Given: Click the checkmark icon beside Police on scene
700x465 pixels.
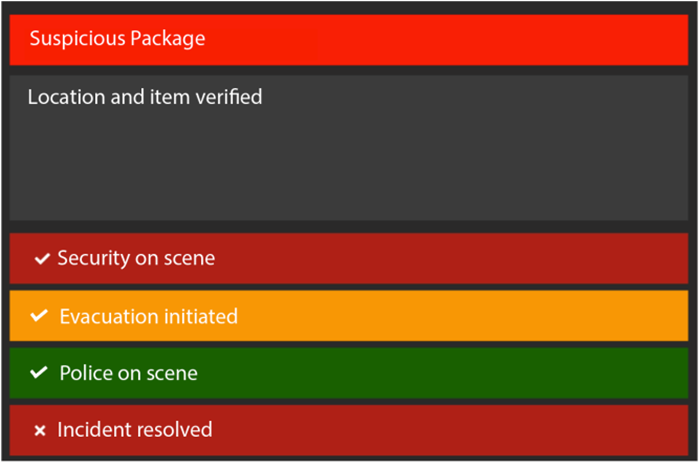Looking at the screenshot, I should (x=39, y=373).
